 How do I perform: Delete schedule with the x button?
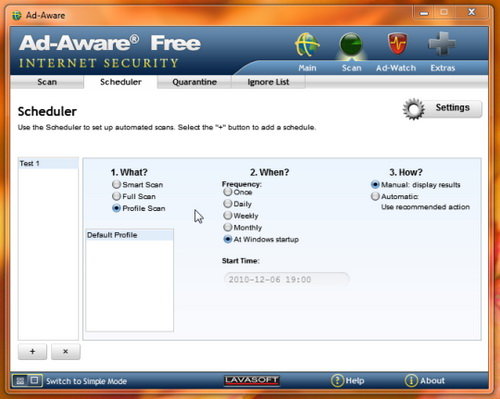(x=66, y=351)
